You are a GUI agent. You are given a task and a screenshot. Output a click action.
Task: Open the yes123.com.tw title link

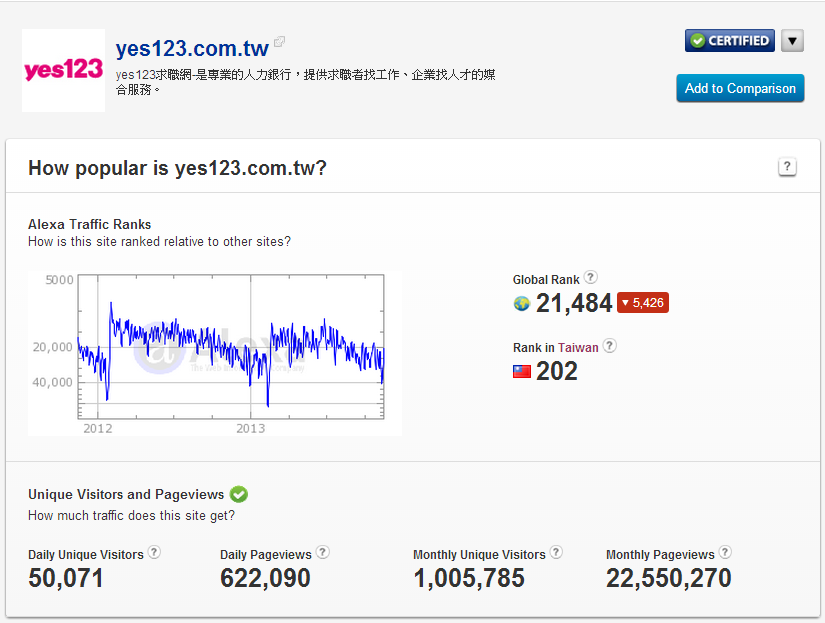tap(192, 48)
